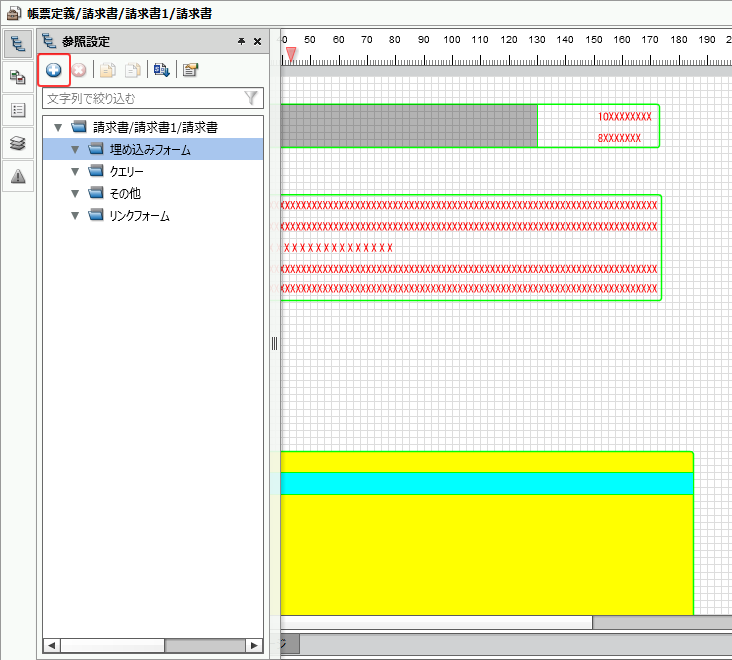
Task: Click the tree panel scroll-right arrow
Action: click(254, 646)
